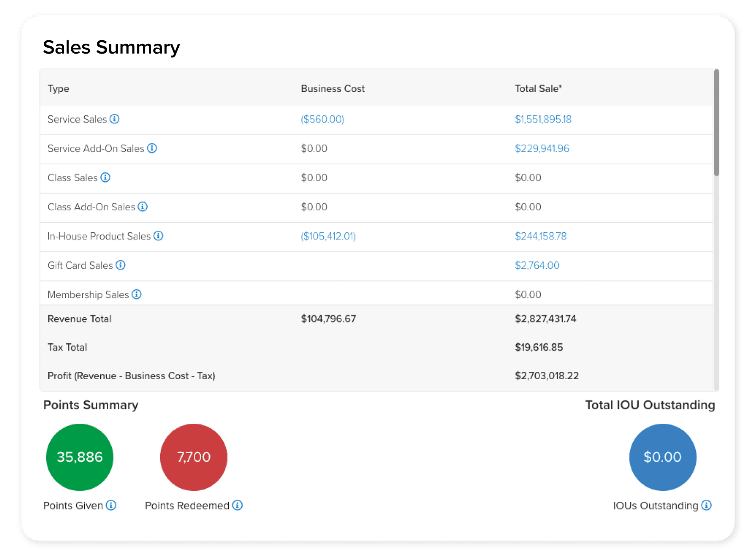Viewport: 756px width, 554px height.
Task: Click the blue $0.00 IOU circle
Action: coord(662,457)
